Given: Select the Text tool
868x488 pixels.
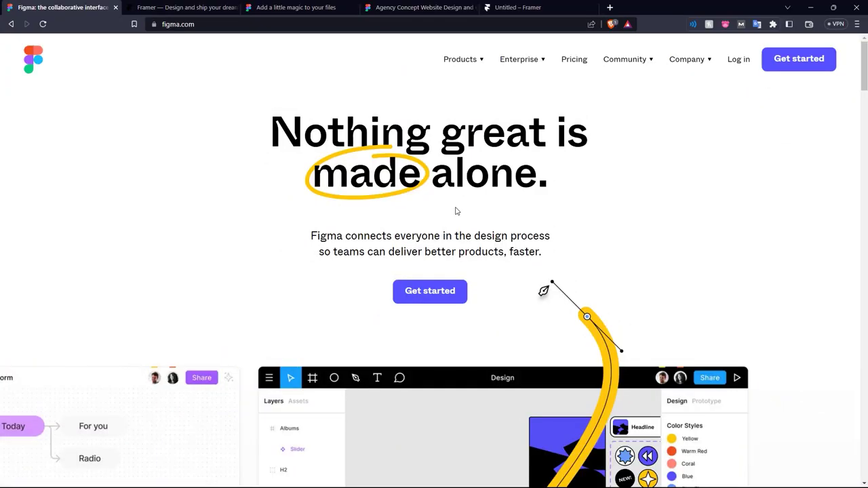Looking at the screenshot, I should (x=377, y=378).
